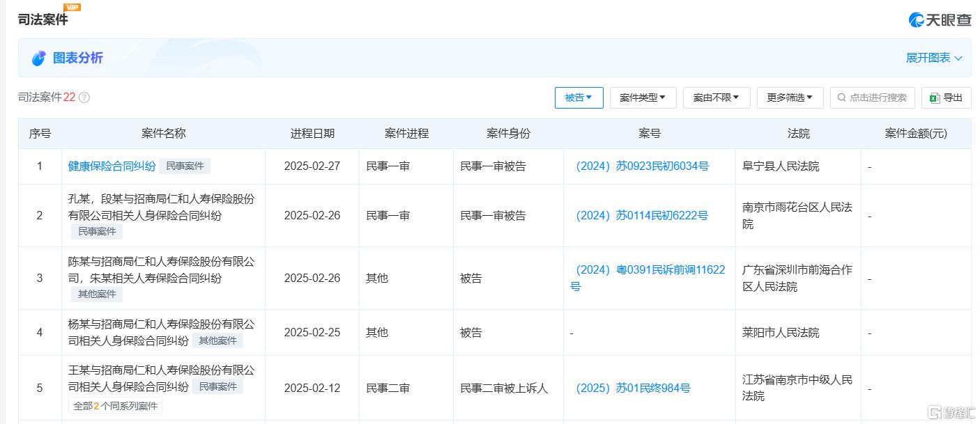Image resolution: width=980 pixels, height=424 pixels.
Task: Click the 案件进程 column header
Action: (406, 134)
